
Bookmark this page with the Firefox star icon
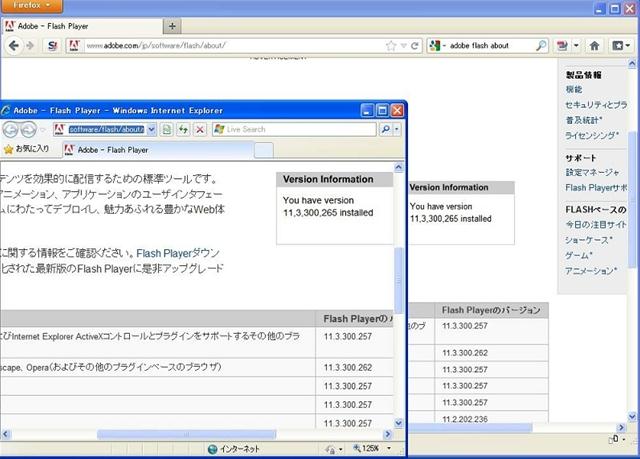[x=391, y=46]
